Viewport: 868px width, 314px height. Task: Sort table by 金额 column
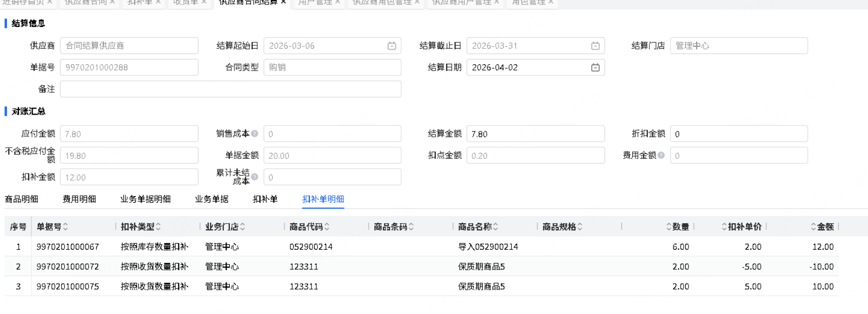point(813,227)
